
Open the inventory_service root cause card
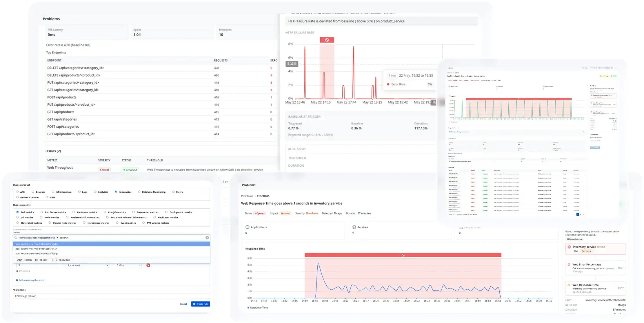click(596, 249)
